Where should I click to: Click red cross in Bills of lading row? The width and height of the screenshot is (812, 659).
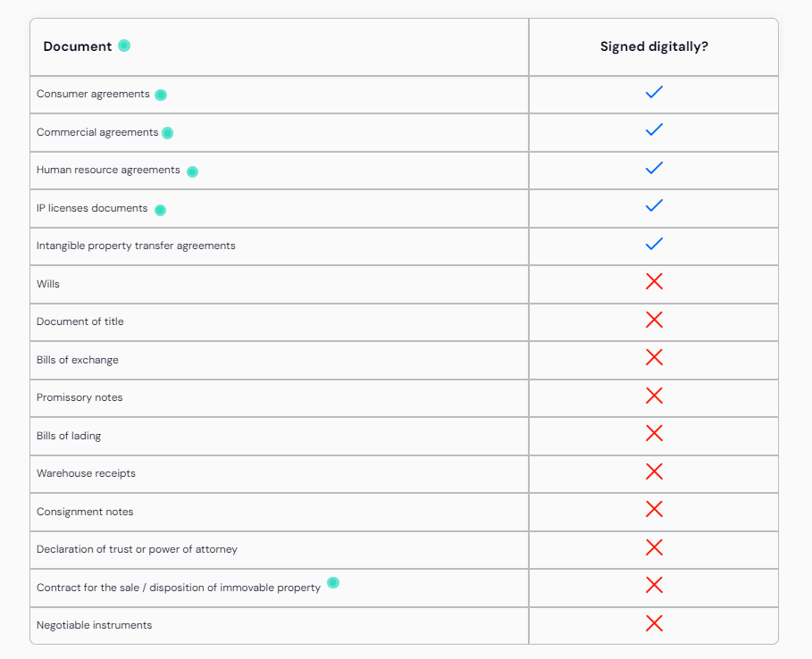click(x=654, y=433)
